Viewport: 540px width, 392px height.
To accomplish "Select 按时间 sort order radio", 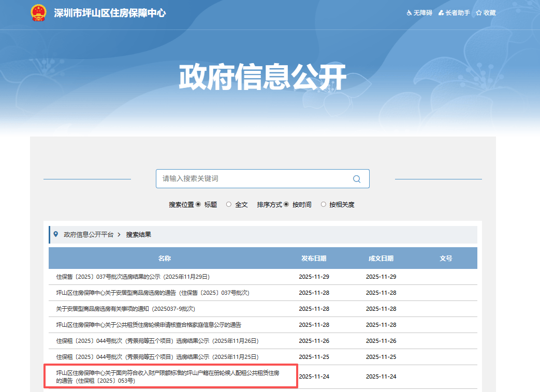I will click(286, 204).
